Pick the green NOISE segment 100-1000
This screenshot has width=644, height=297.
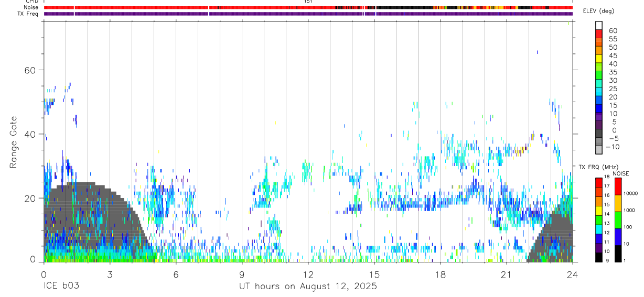pyautogui.click(x=618, y=220)
